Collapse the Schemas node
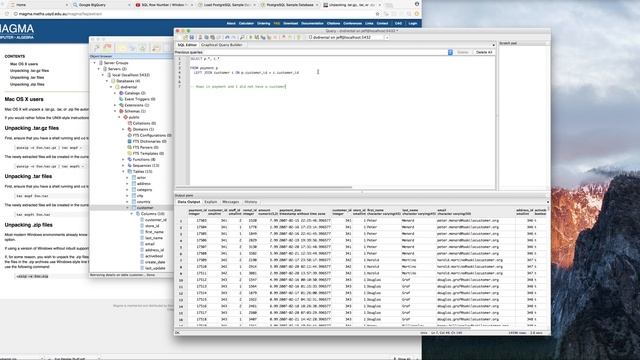 coord(115,111)
